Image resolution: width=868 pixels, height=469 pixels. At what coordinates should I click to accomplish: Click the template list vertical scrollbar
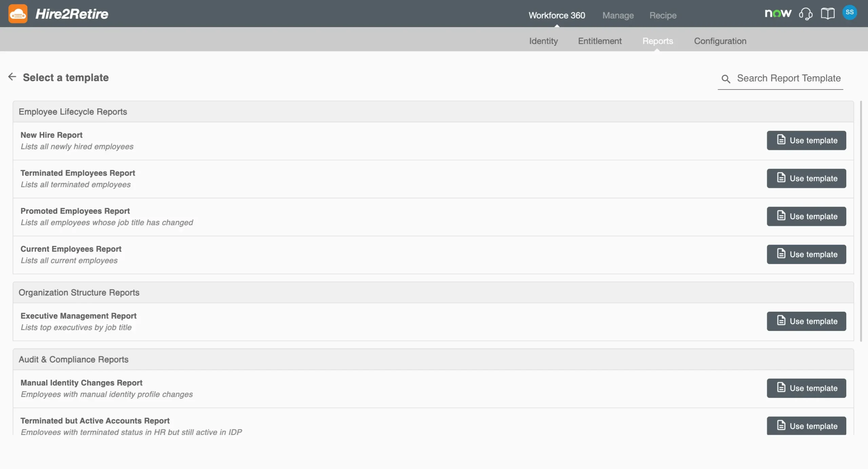point(861,220)
